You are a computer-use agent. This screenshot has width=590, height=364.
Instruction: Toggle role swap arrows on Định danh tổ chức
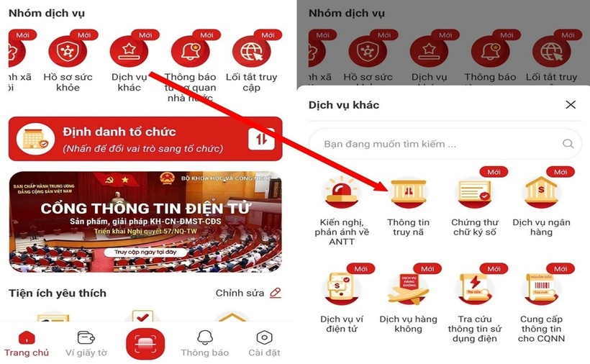tap(261, 139)
